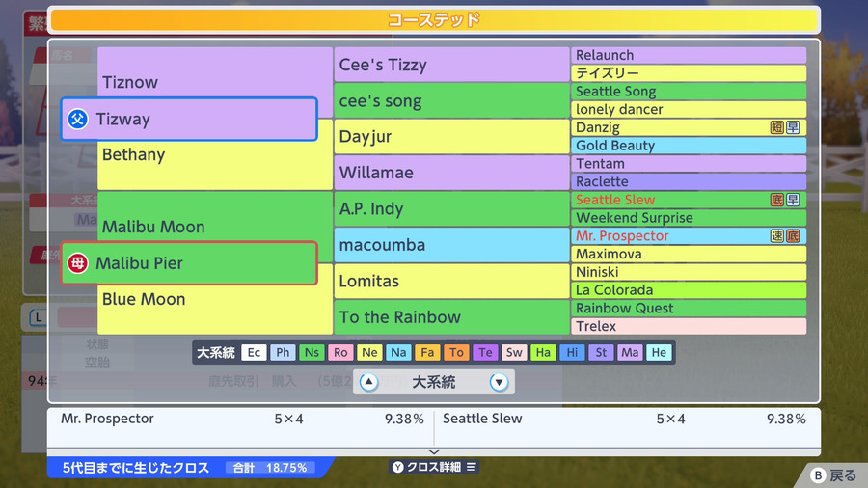Image resolution: width=868 pixels, height=488 pixels.
Task: Click the macoumba pedigree cell
Action: pyautogui.click(x=451, y=245)
